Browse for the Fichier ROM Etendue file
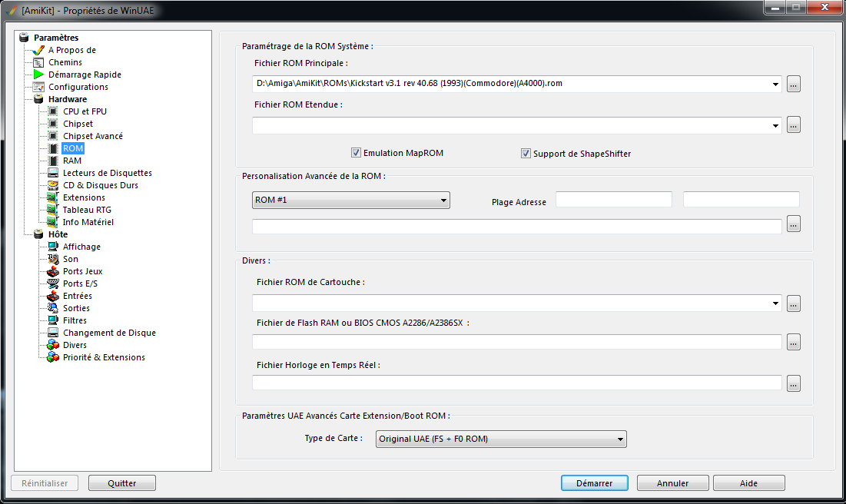 click(x=794, y=125)
